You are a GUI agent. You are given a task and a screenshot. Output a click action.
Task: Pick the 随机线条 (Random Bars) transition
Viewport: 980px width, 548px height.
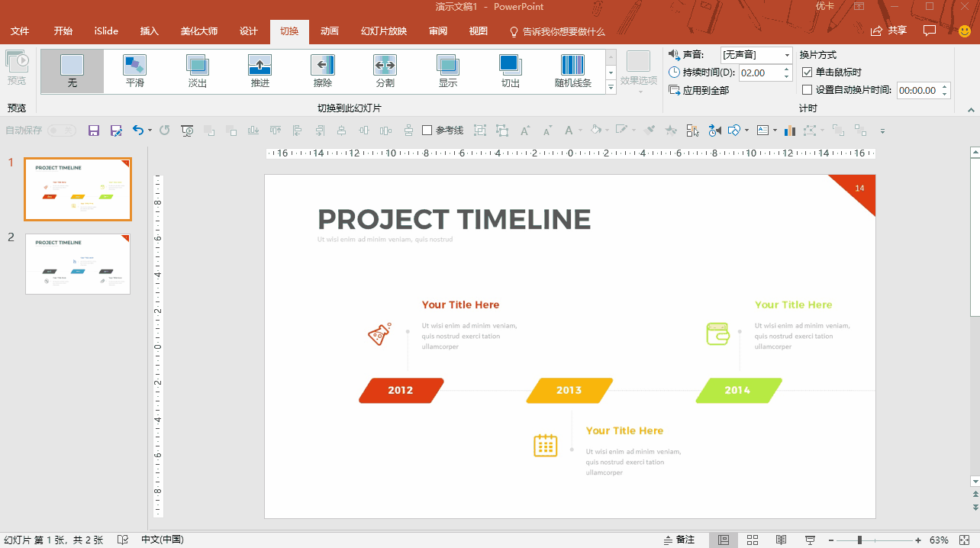pos(572,71)
